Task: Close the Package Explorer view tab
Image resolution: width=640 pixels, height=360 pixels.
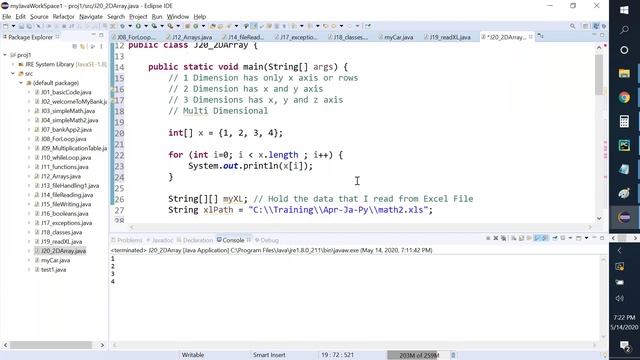Action: point(58,37)
